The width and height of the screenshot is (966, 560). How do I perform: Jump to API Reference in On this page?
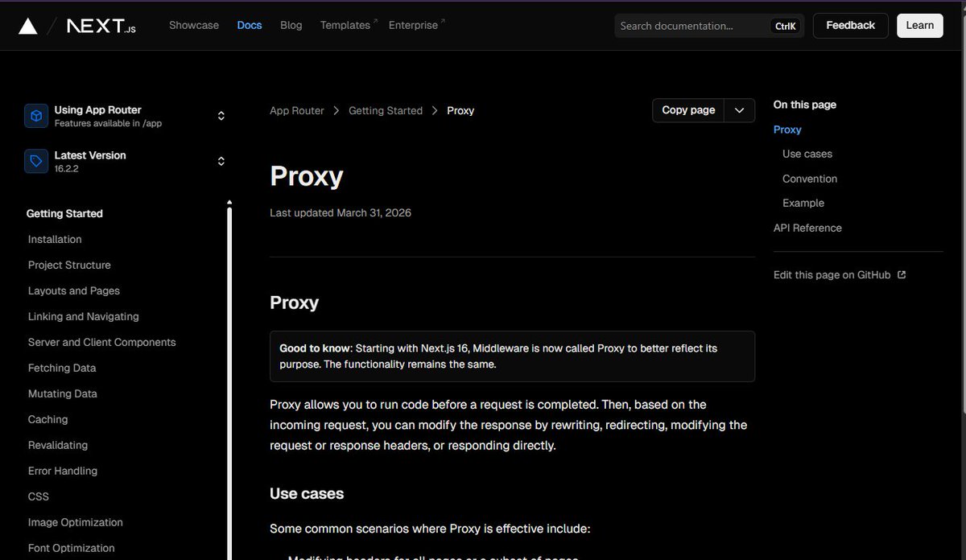[807, 228]
